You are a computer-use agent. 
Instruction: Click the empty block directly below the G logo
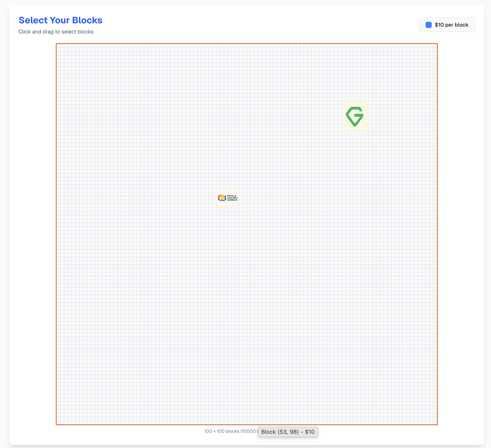click(355, 133)
